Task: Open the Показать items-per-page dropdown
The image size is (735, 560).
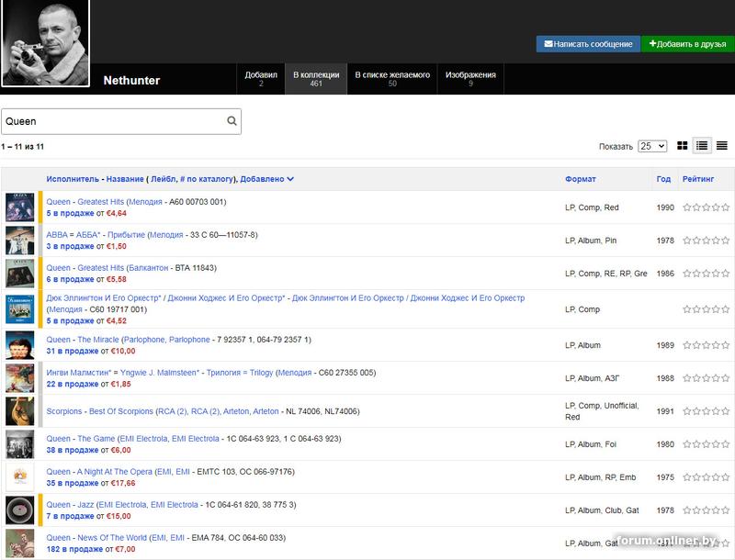Action: [651, 146]
